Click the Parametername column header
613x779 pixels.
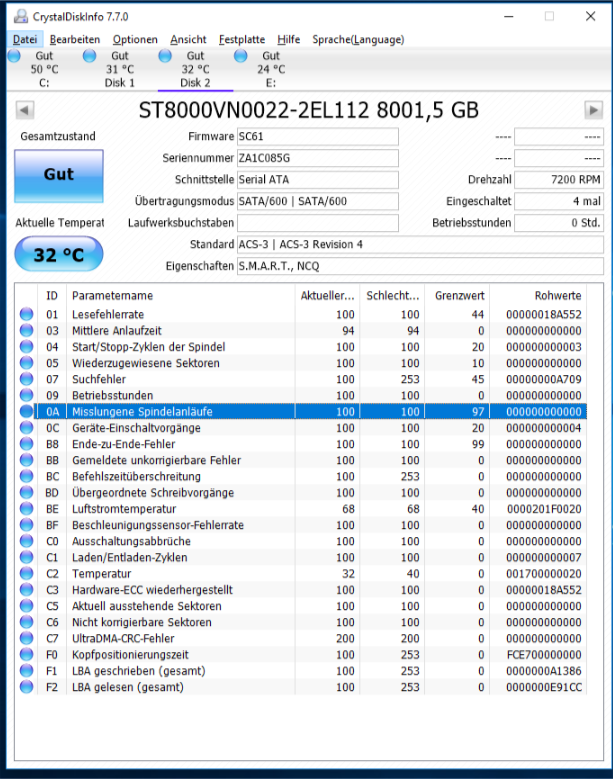point(180,296)
